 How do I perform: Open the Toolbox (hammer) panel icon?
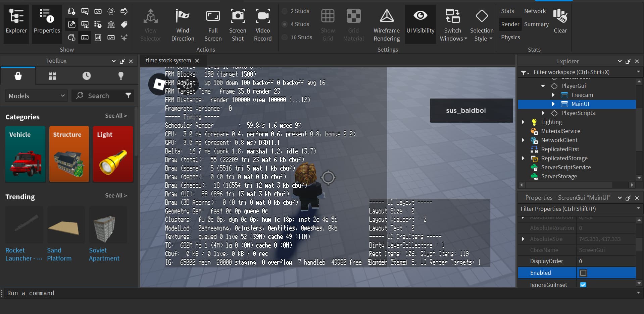[72, 24]
